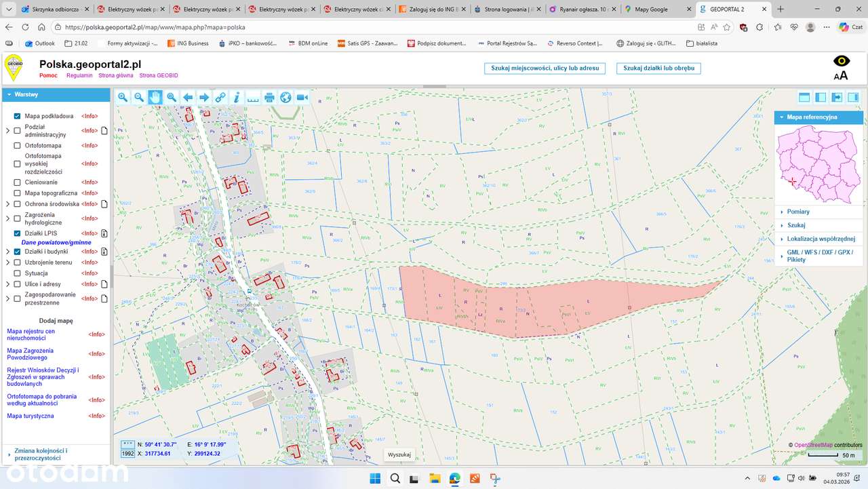
Task: Open Windows Start menu
Action: (x=375, y=478)
